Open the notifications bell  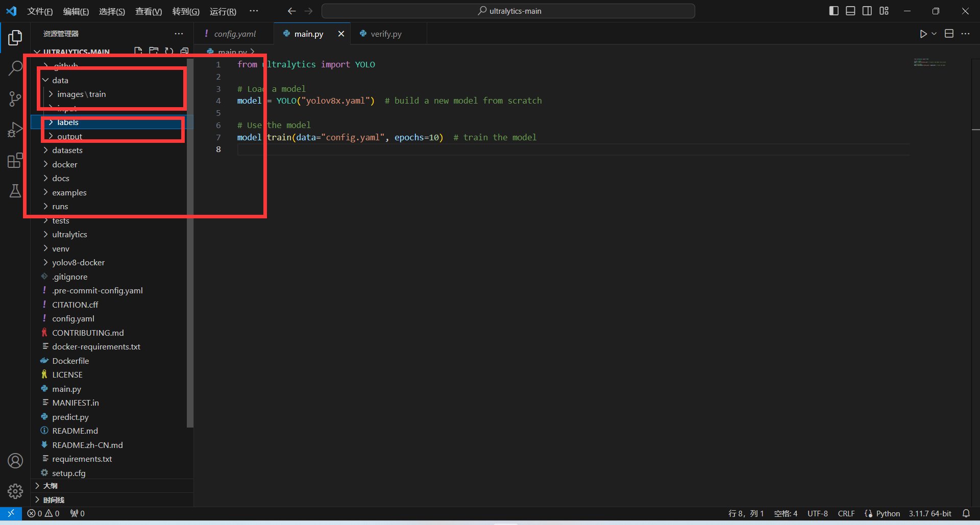click(966, 513)
